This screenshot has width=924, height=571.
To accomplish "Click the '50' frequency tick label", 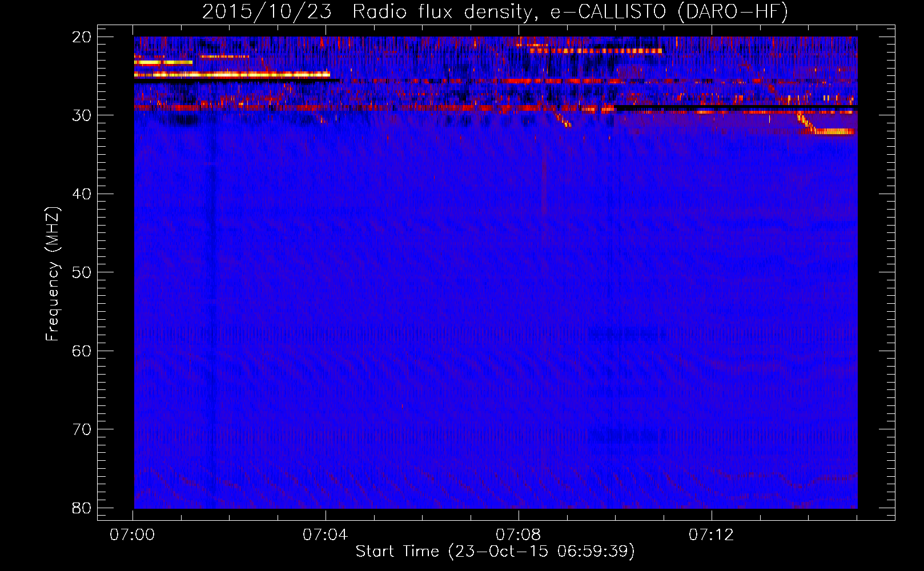I will pos(82,272).
